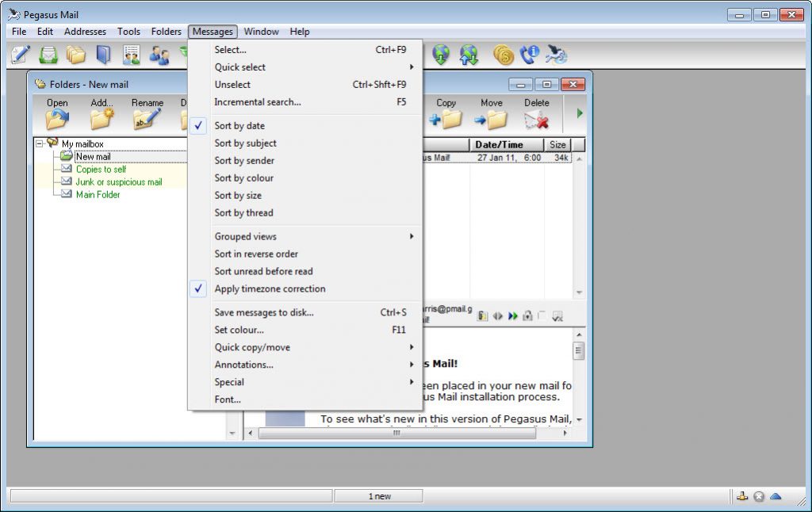This screenshot has width=812, height=512.
Task: Choose Sort by size
Action: tap(305, 196)
